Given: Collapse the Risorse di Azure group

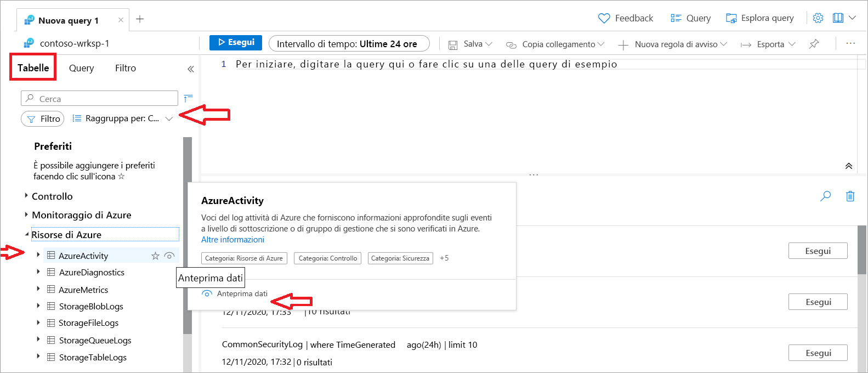Looking at the screenshot, I should point(27,234).
